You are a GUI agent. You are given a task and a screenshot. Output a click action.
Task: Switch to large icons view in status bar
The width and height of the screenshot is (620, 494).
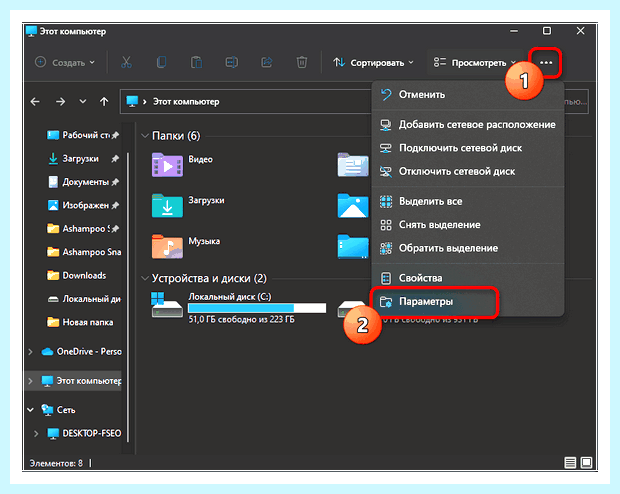(586, 462)
